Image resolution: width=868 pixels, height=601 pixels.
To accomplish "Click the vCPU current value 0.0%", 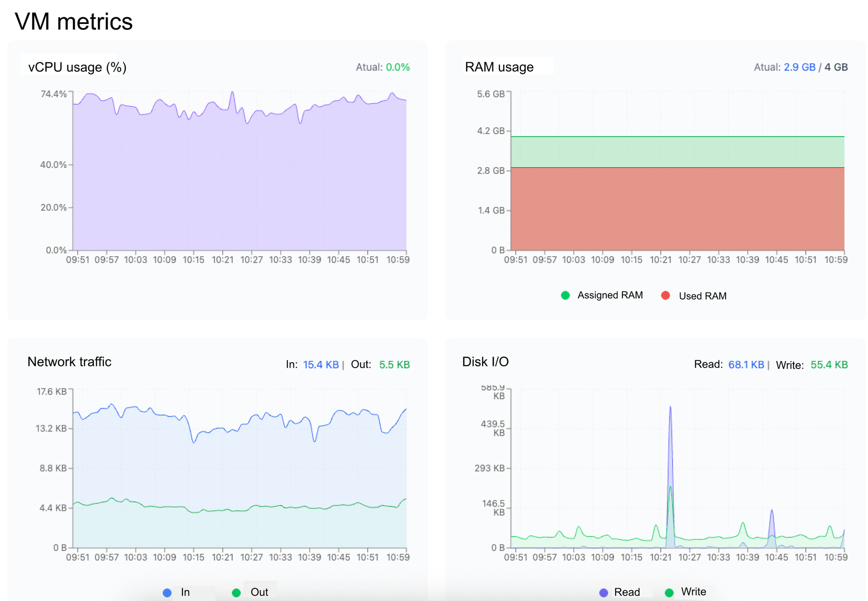I will 397,67.
